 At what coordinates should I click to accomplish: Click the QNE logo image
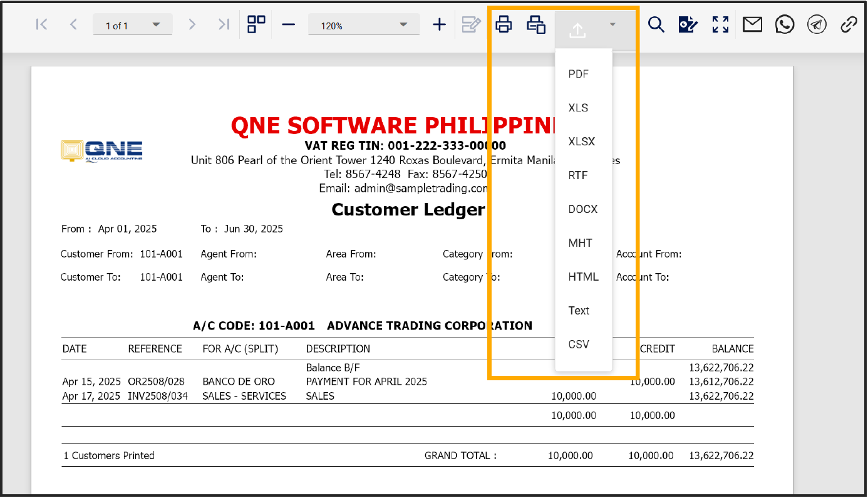coord(101,150)
